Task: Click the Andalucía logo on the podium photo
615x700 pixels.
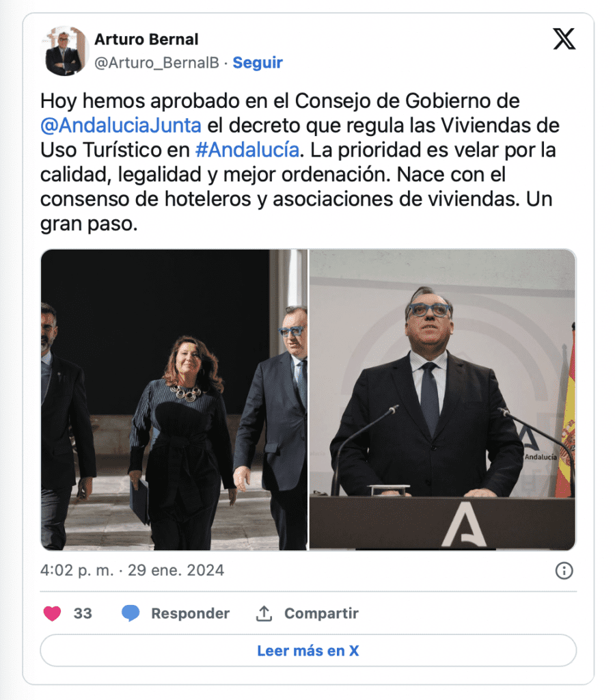Action: (x=464, y=524)
